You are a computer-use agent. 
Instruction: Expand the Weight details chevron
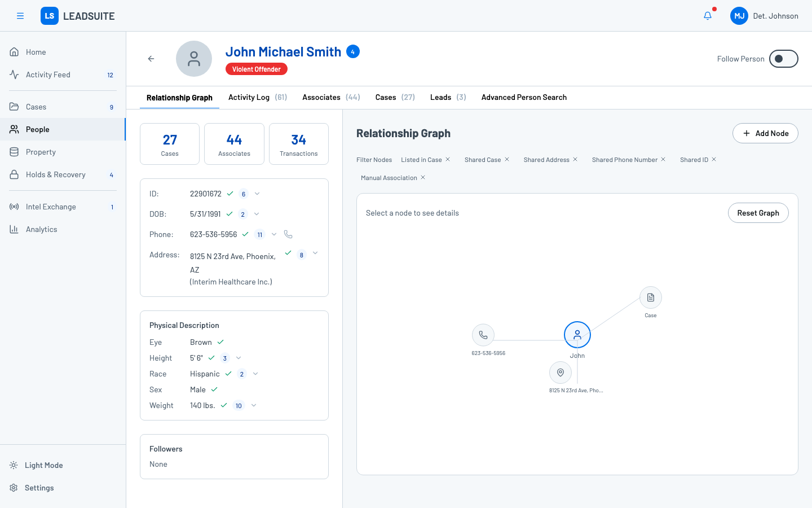click(254, 405)
